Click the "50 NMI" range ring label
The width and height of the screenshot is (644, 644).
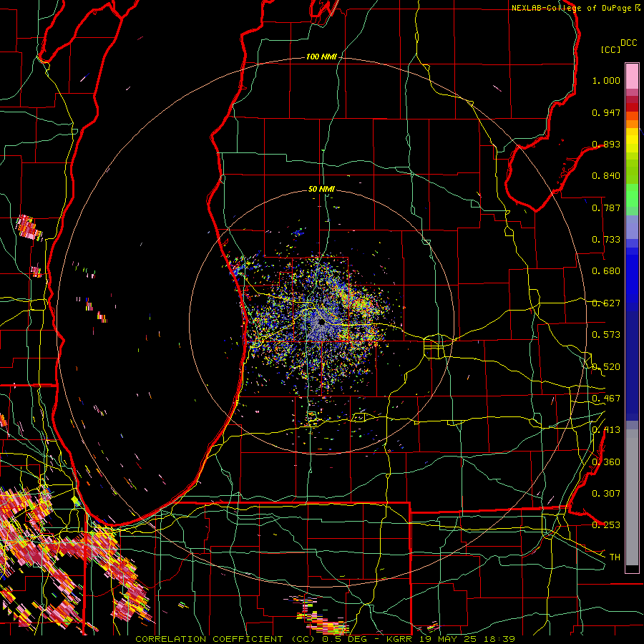click(321, 189)
